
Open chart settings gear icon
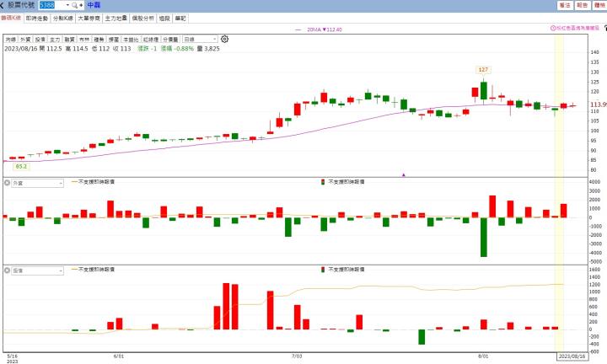(224, 39)
